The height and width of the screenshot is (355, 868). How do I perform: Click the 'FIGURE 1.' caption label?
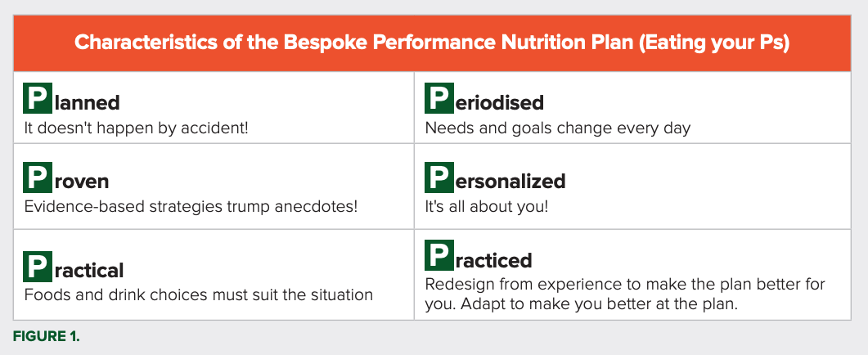tap(47, 337)
